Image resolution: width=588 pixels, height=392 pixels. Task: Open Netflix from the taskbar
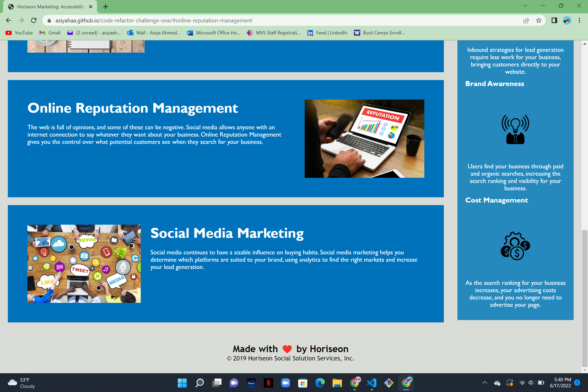tap(268, 383)
